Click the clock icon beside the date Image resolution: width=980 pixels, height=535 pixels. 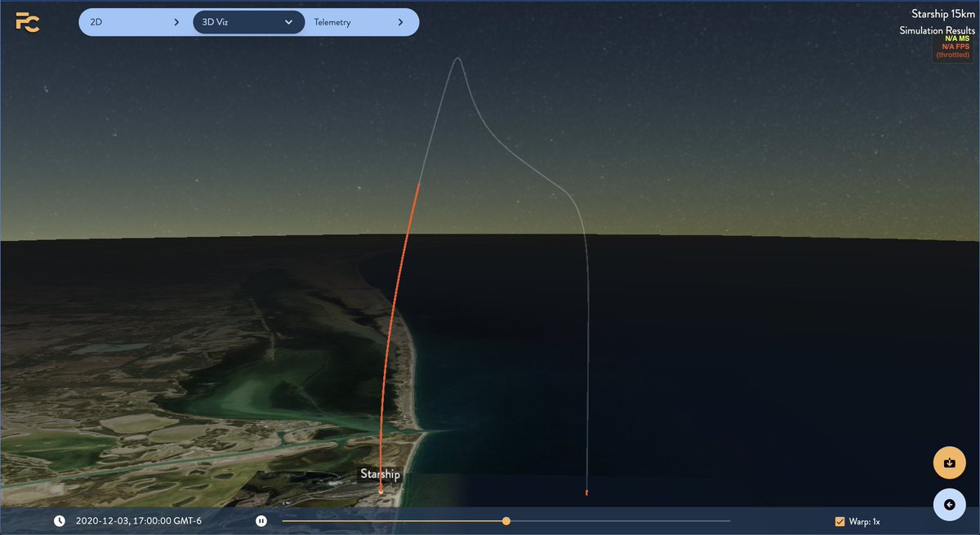tap(60, 521)
